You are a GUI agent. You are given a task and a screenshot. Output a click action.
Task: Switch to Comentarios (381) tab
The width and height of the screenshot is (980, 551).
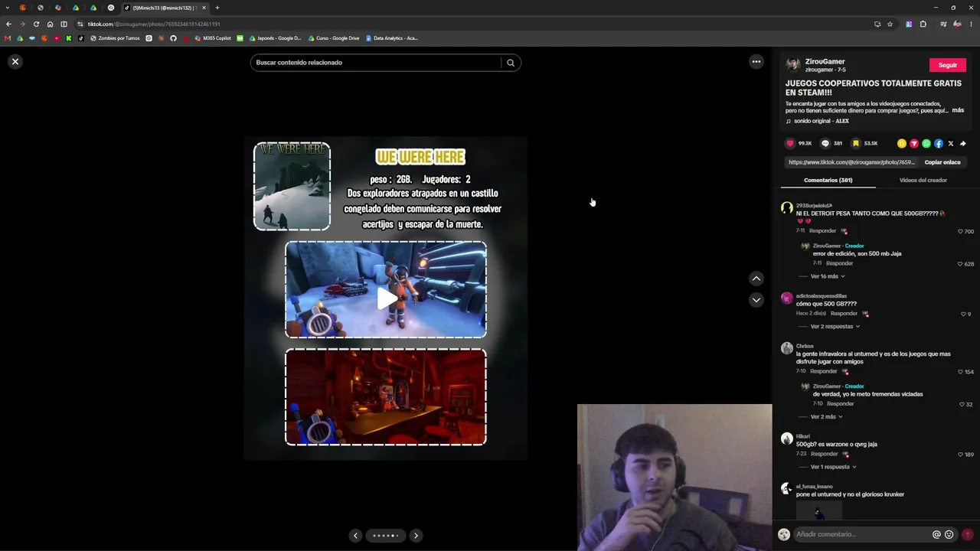828,181
